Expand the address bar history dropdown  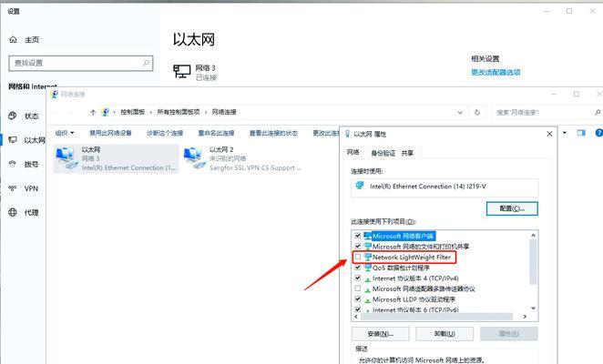[x=460, y=113]
